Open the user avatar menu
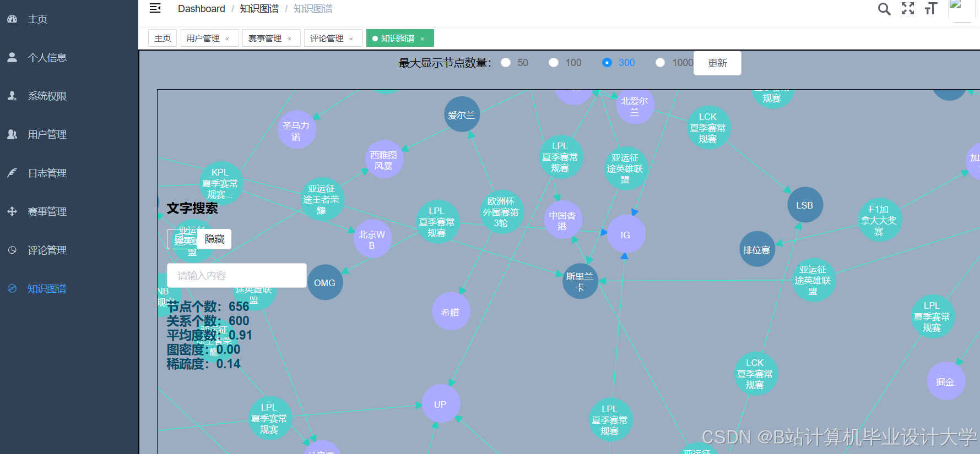The width and height of the screenshot is (980, 454). click(x=962, y=10)
